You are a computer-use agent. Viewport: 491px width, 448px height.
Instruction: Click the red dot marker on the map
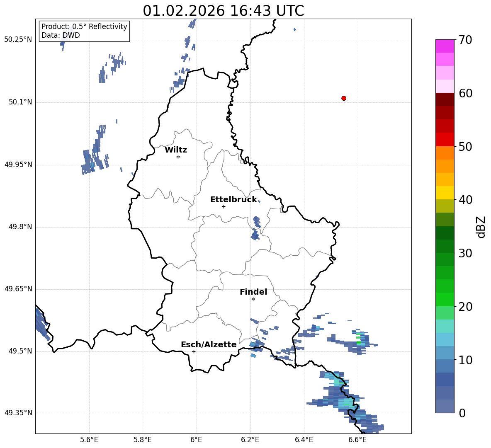tap(343, 98)
